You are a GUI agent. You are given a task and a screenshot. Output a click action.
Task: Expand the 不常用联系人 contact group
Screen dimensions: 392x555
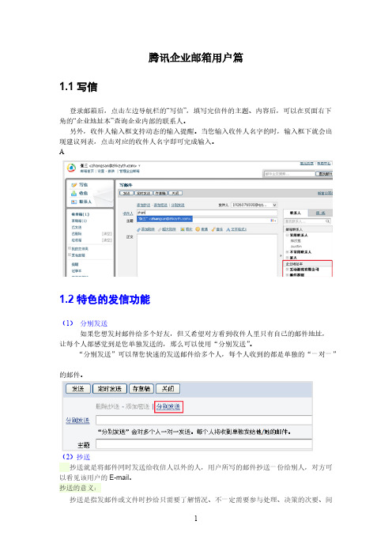point(287,252)
